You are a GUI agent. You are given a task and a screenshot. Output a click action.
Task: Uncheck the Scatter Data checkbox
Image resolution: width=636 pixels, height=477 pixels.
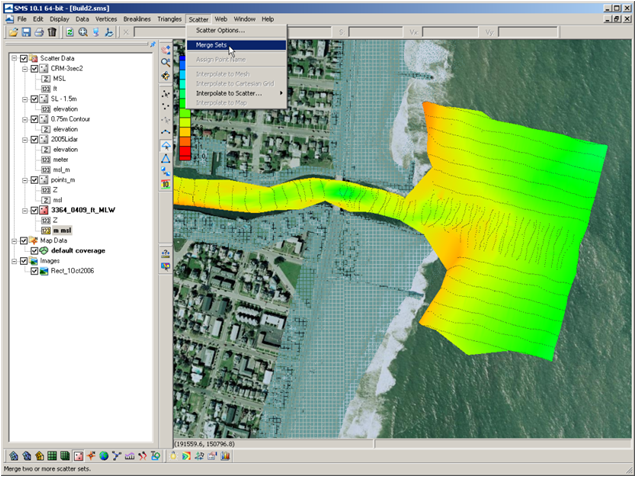point(24,58)
